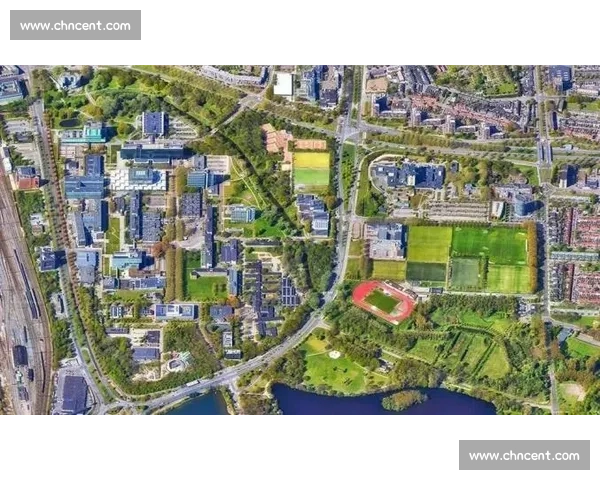600x480 pixels.
Task: Click the bottom-right www.chncent.com watermark
Action: click(x=523, y=456)
